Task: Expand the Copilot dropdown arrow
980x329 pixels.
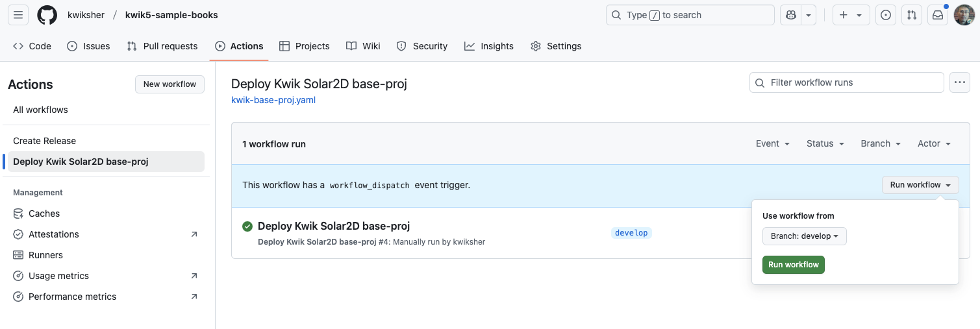Action: pos(809,15)
